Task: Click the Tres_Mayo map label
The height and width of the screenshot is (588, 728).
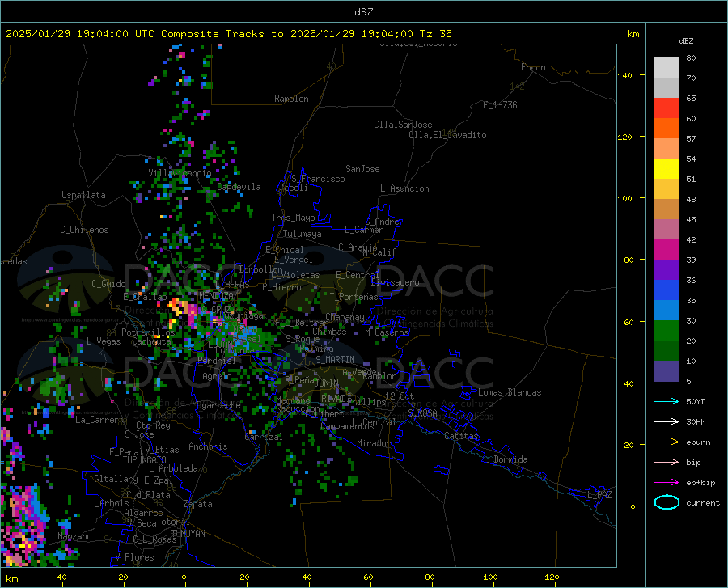Action: (293, 218)
